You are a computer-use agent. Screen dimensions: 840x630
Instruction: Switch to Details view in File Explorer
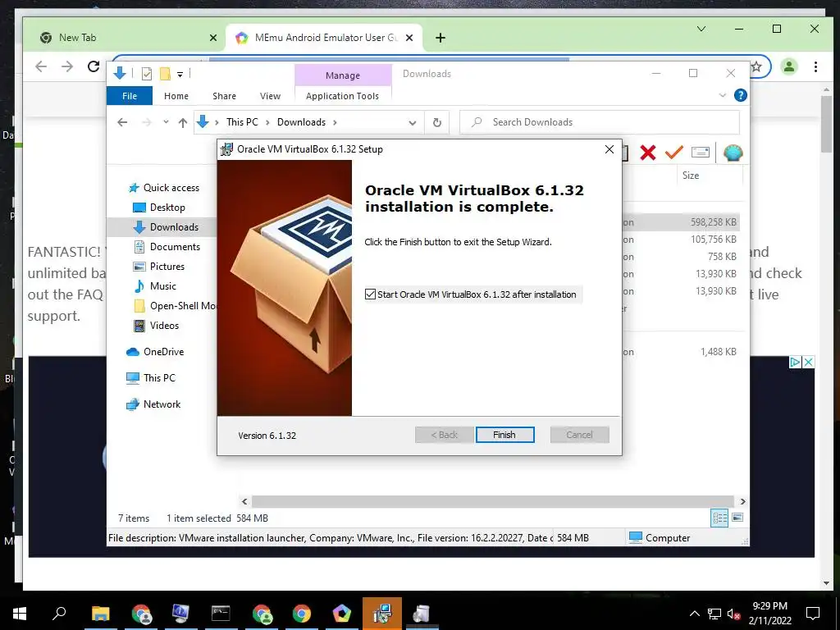719,518
